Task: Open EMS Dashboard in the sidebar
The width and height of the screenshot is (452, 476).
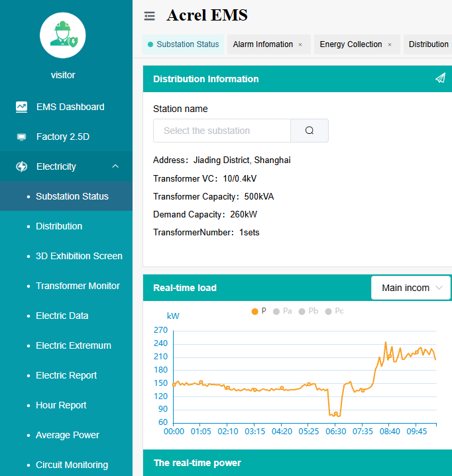Action: (66, 107)
